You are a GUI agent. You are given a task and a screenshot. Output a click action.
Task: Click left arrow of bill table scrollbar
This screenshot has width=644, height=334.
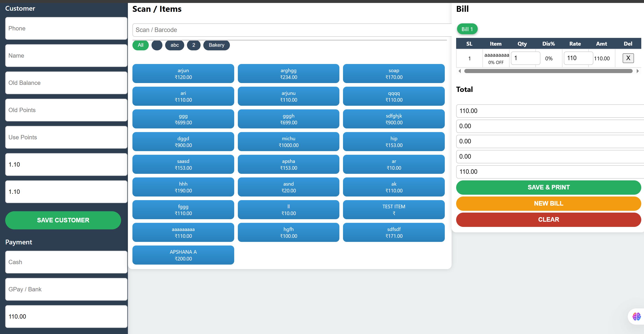pyautogui.click(x=460, y=71)
